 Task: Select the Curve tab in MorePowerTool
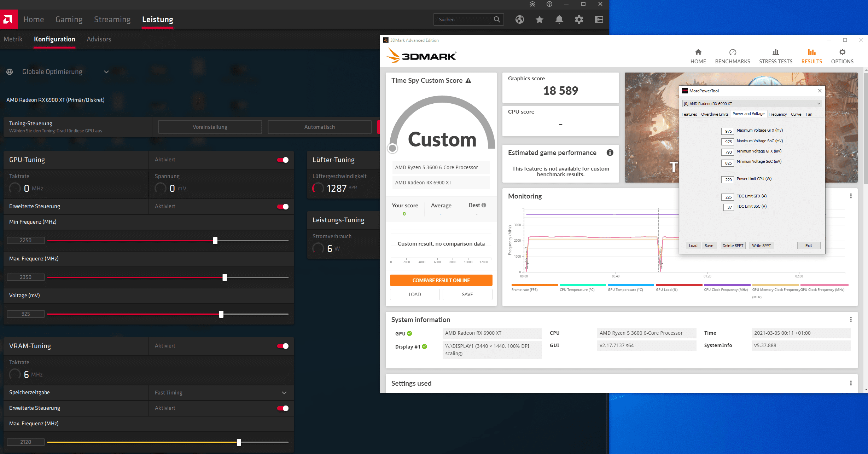(x=796, y=114)
